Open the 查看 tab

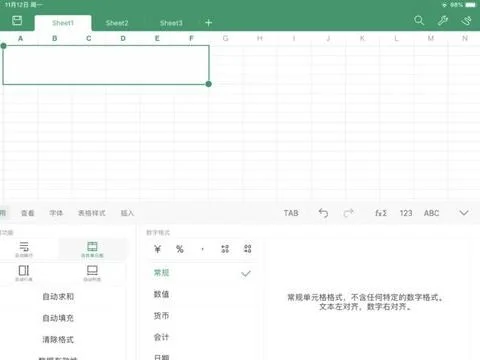tap(28, 213)
